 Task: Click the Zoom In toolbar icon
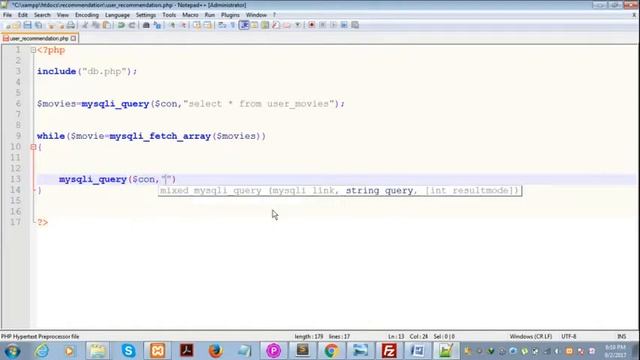(x=172, y=25)
